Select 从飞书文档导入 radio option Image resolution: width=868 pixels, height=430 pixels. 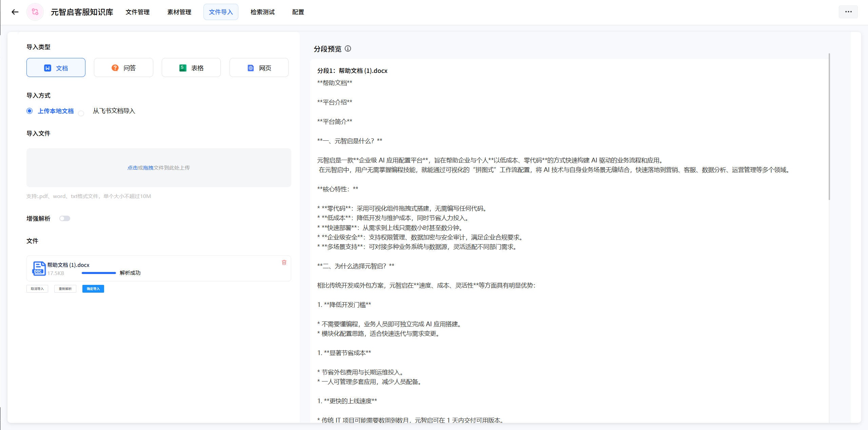(x=81, y=113)
